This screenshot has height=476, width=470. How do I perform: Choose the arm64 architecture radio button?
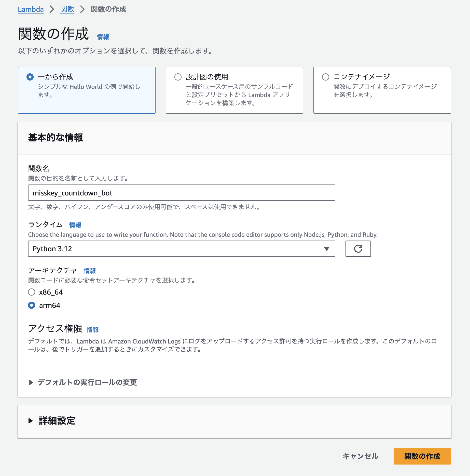(x=32, y=305)
